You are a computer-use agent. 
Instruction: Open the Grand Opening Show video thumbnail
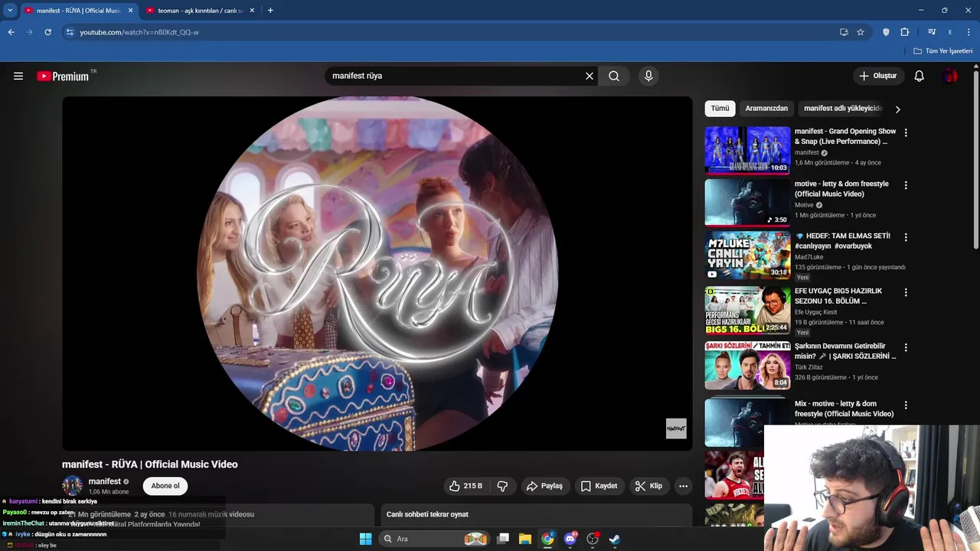(x=747, y=150)
